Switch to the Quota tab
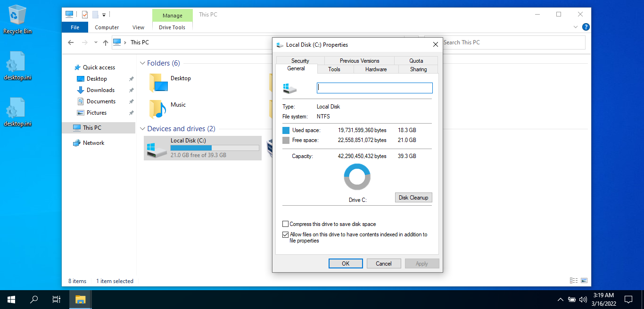This screenshot has height=309, width=644. pyautogui.click(x=416, y=61)
